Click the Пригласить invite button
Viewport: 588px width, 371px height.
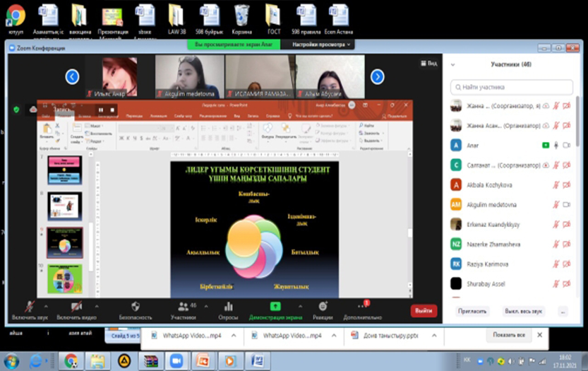pyautogui.click(x=472, y=311)
